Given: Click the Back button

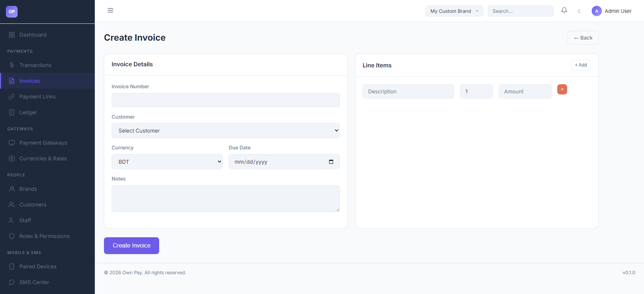Looking at the screenshot, I should pos(583,38).
